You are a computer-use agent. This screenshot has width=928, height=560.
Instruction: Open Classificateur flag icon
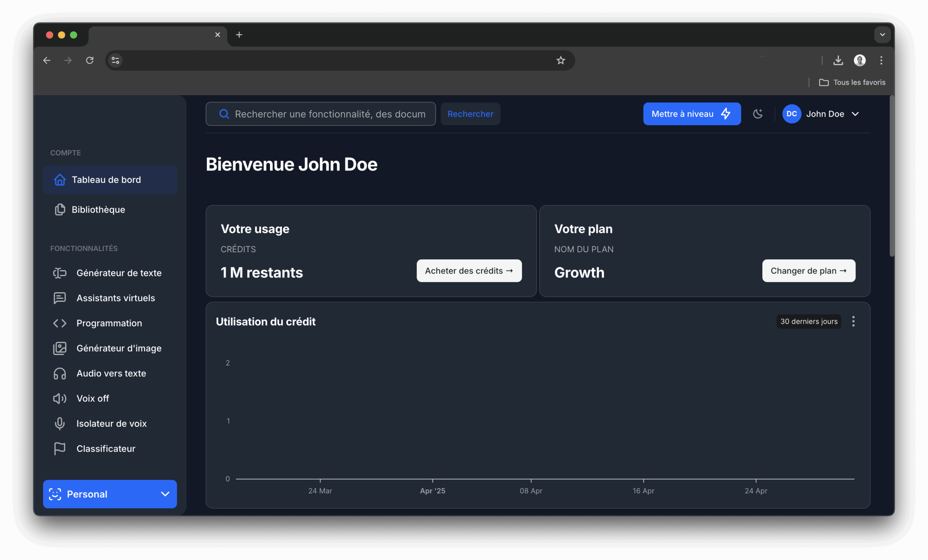click(59, 448)
